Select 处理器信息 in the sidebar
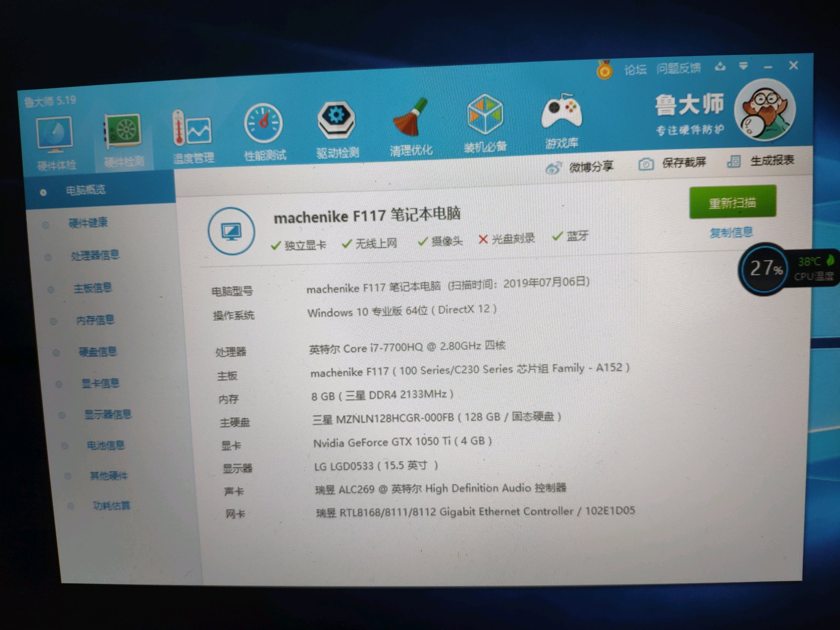The height and width of the screenshot is (630, 840). click(x=94, y=255)
